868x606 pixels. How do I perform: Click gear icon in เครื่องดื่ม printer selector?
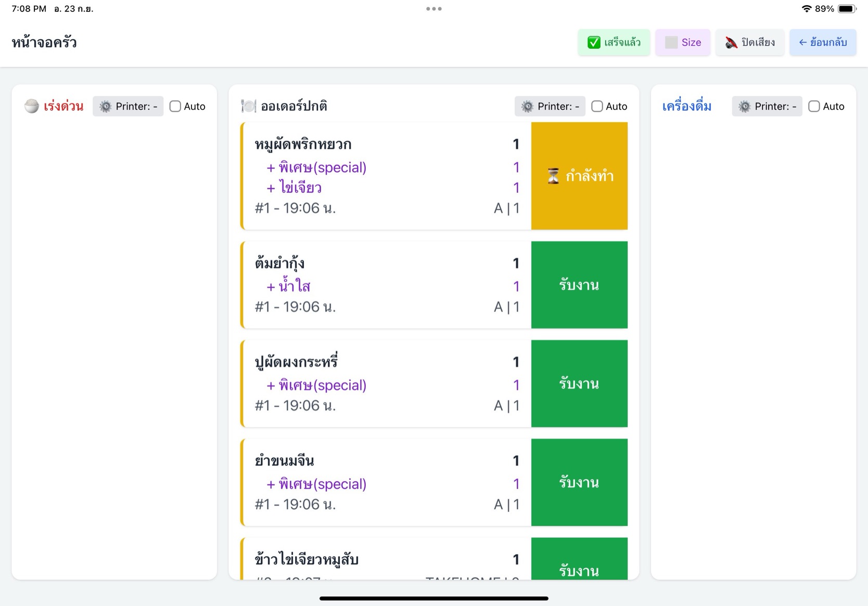[745, 107]
